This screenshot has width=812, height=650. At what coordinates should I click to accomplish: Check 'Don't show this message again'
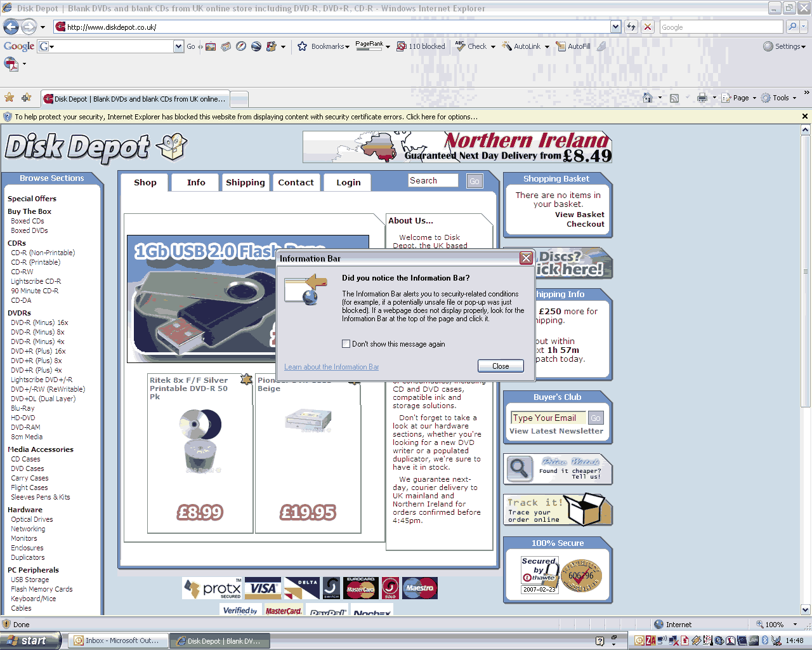(346, 344)
